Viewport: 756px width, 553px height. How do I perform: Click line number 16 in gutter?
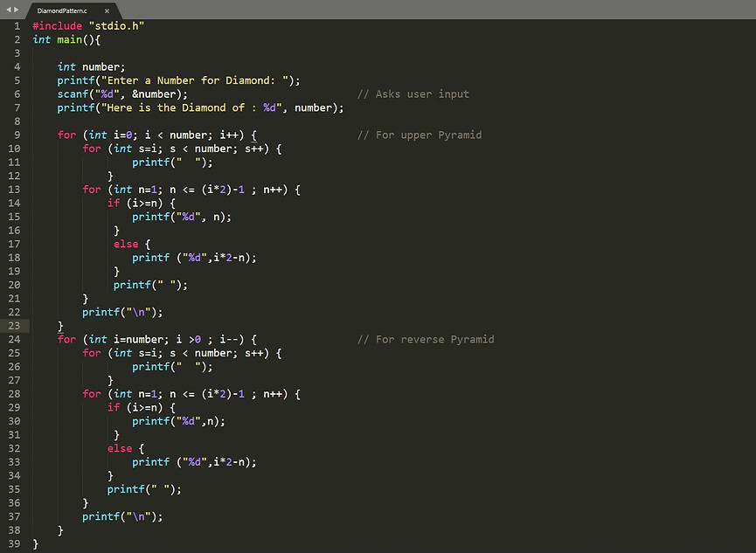coord(15,231)
